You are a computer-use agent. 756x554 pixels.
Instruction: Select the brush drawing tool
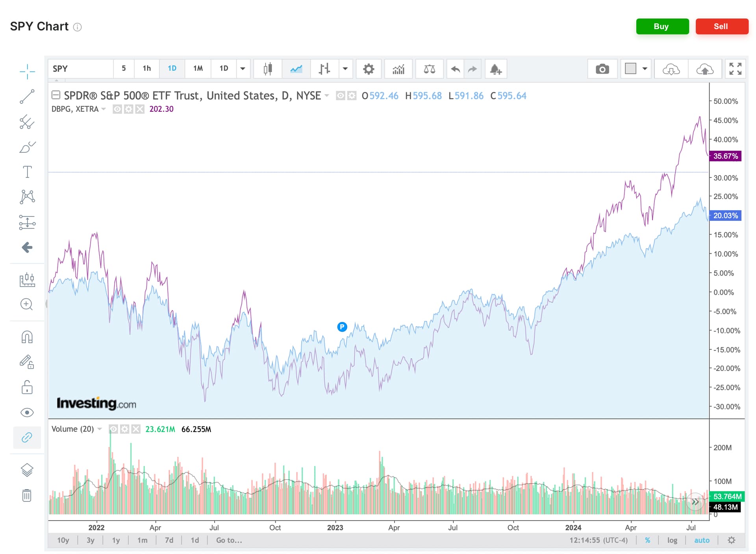tap(27, 147)
